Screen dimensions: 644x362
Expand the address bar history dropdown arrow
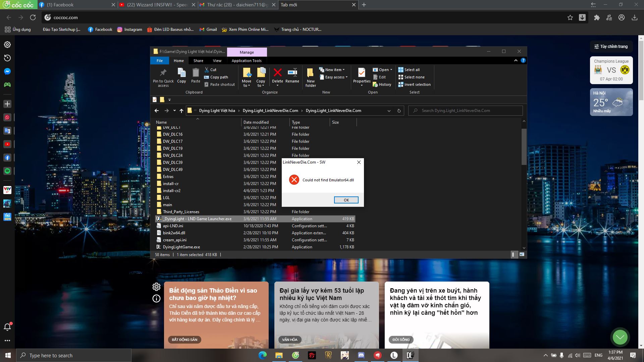[389, 111]
